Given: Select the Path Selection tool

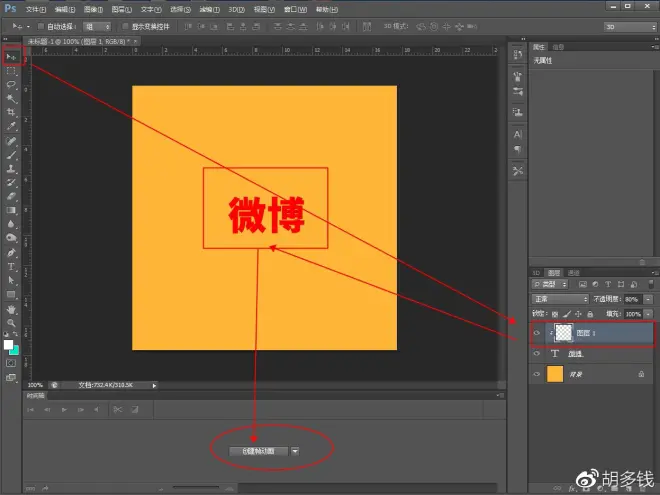Looking at the screenshot, I should tap(11, 281).
